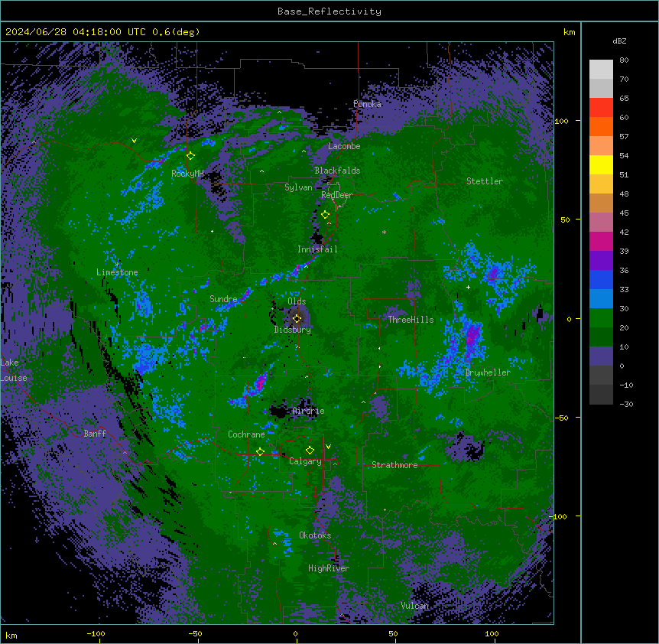The width and height of the screenshot is (659, 644).
Task: Click the Cochrane label
Action: coord(246,434)
